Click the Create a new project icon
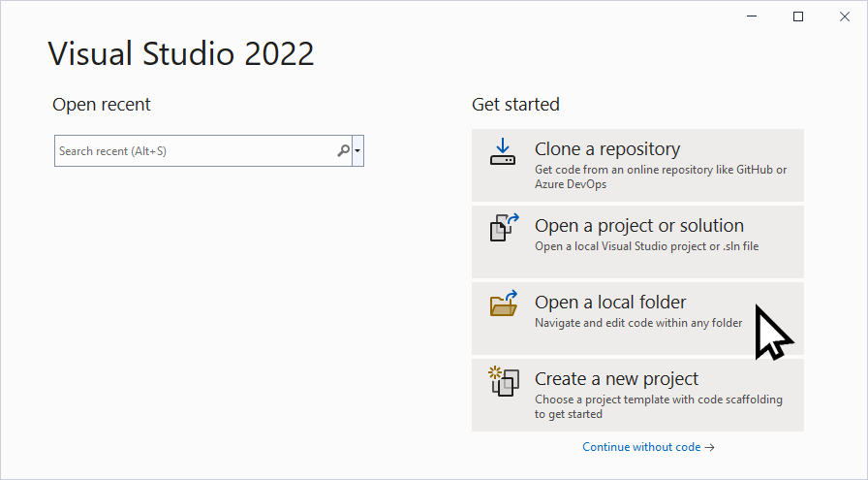The width and height of the screenshot is (868, 480). [504, 381]
